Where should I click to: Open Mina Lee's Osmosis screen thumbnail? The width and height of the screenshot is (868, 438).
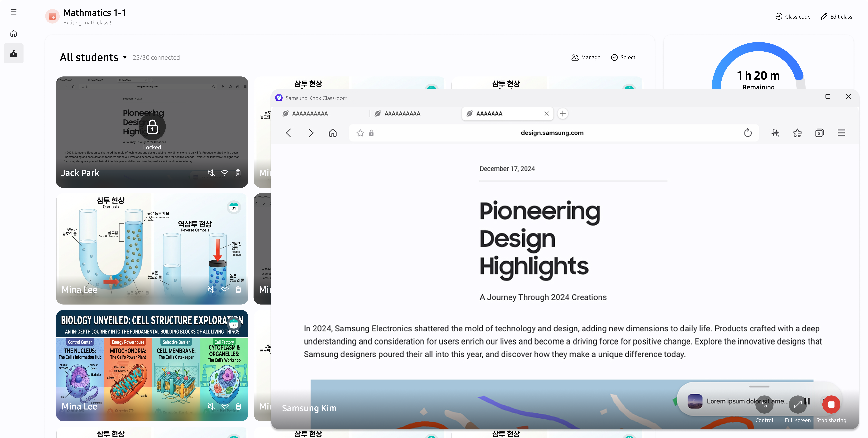152,249
